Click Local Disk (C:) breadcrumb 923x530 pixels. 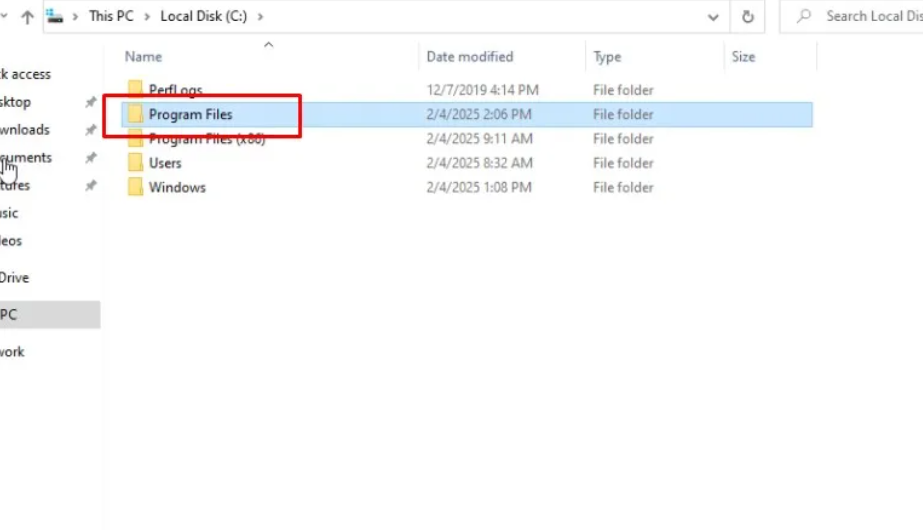point(203,17)
